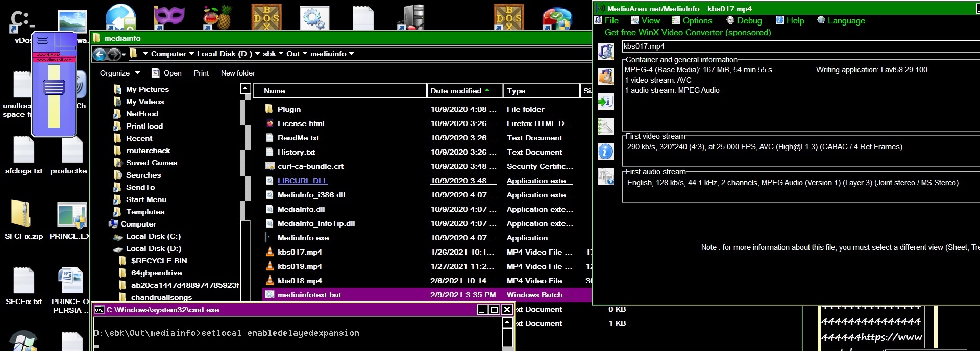Click the cmd.exe title bar icon
980x351 pixels.
pos(100,310)
